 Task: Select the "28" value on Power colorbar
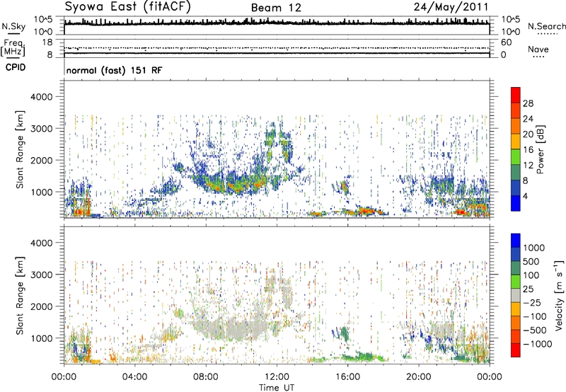pyautogui.click(x=528, y=103)
